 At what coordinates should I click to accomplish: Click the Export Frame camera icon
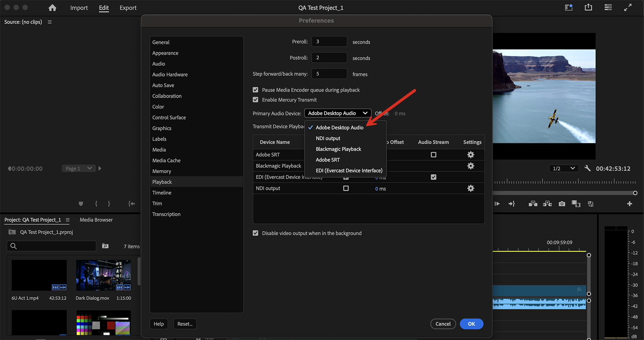tap(562, 204)
